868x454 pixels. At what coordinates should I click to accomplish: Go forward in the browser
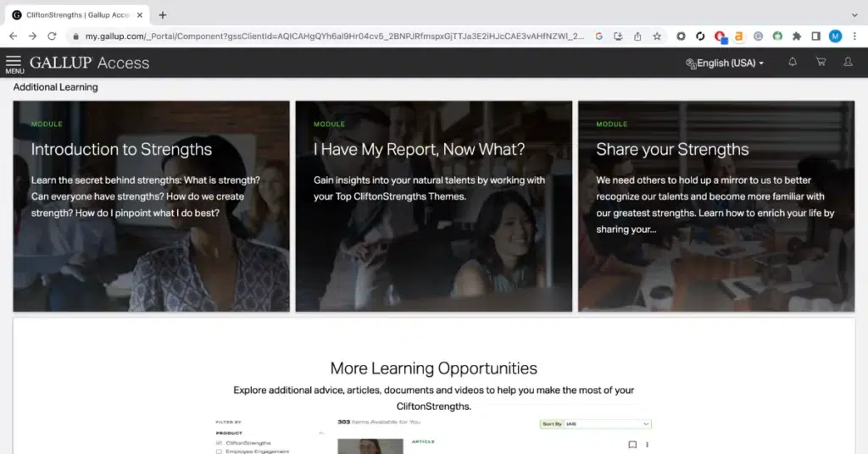click(32, 36)
